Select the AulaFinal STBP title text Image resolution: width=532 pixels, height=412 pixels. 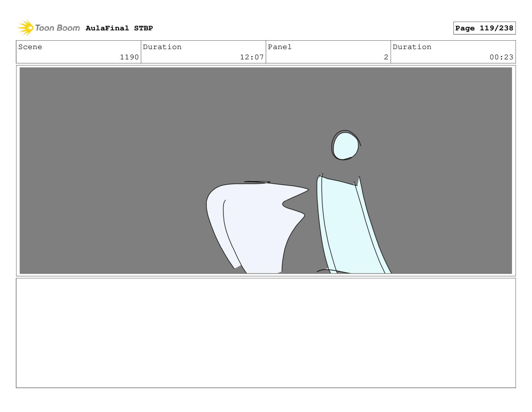point(119,28)
